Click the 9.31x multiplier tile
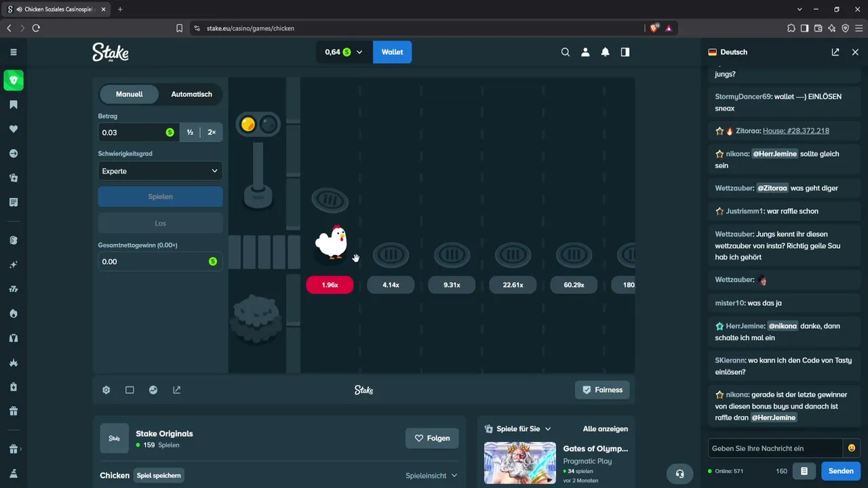Viewport: 868px width, 488px height. click(452, 285)
